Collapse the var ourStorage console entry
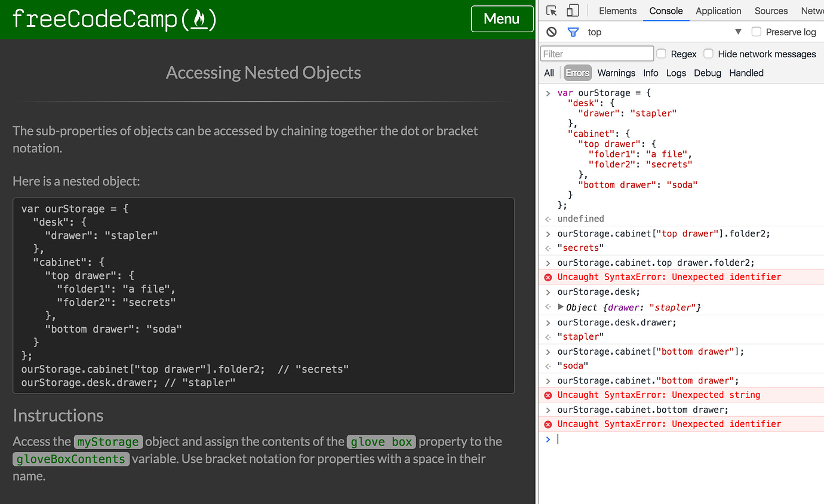This screenshot has width=824, height=504. click(548, 93)
